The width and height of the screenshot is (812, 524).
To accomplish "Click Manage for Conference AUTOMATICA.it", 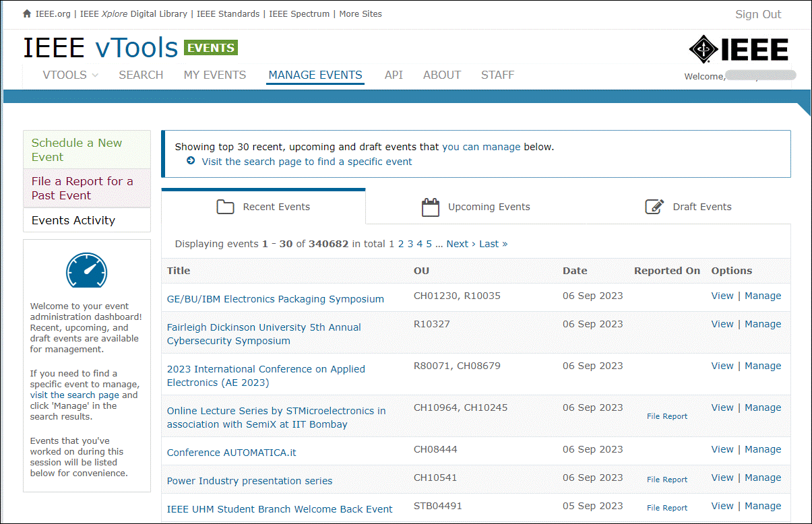I will click(x=763, y=449).
